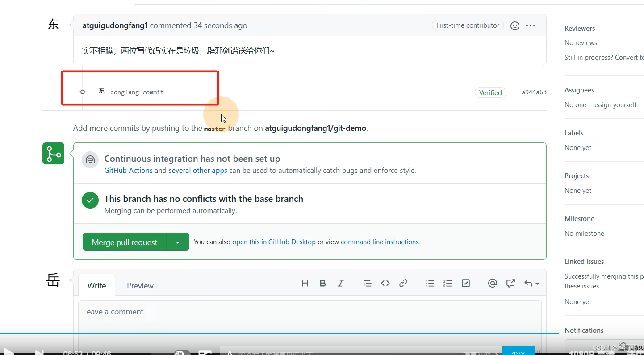This screenshot has width=644, height=355.
Task: Open the GitHub Actions link
Action: (128, 170)
